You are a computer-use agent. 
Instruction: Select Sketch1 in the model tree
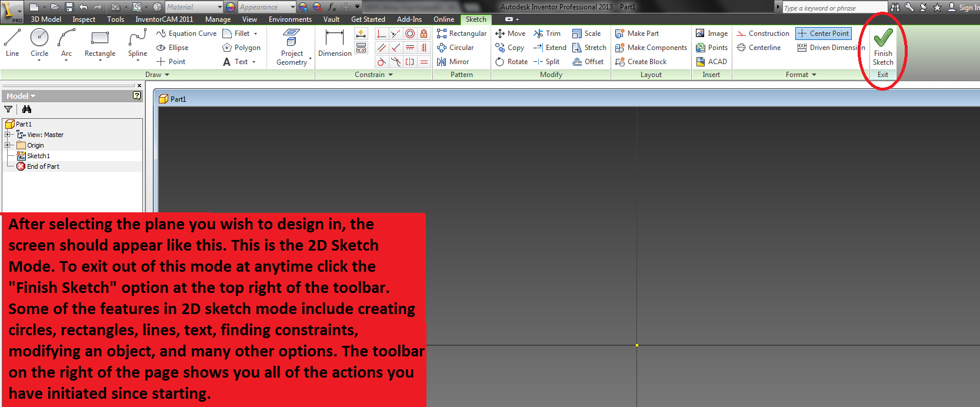coord(34,156)
